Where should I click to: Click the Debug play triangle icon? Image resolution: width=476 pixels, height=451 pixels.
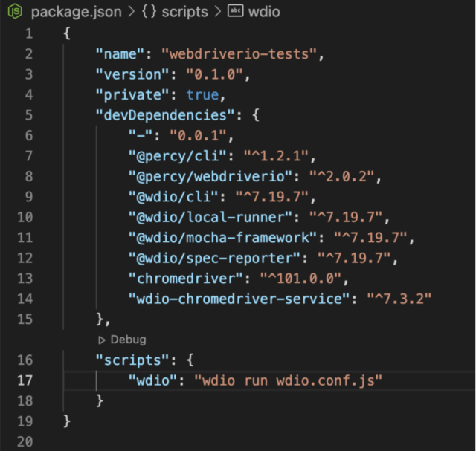click(x=102, y=340)
